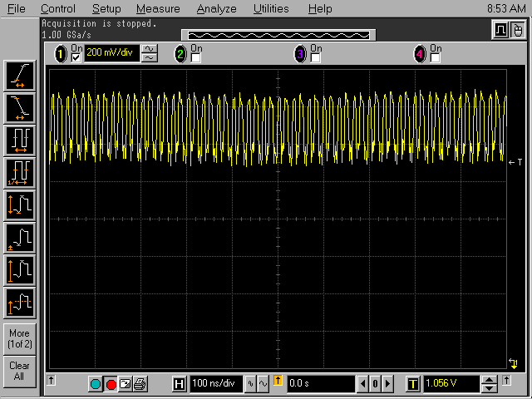Viewport: 532px width, 399px height.
Task: Select the frequency measurement icon
Action: pyautogui.click(x=19, y=171)
